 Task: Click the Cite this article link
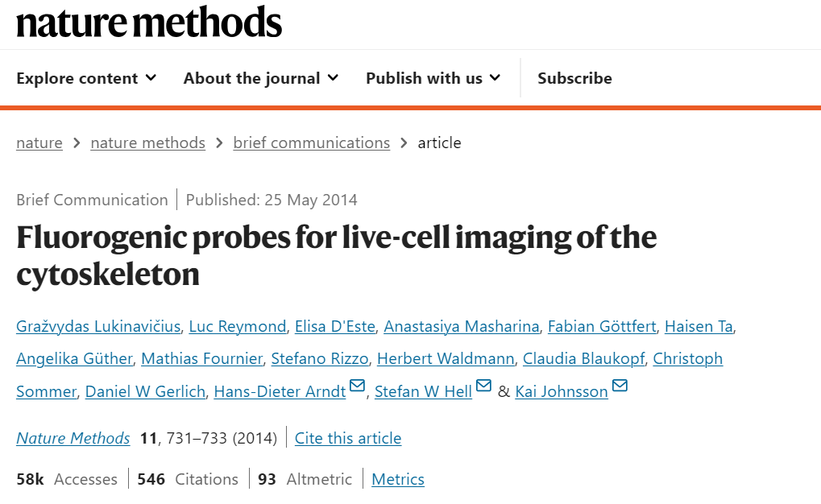[348, 438]
